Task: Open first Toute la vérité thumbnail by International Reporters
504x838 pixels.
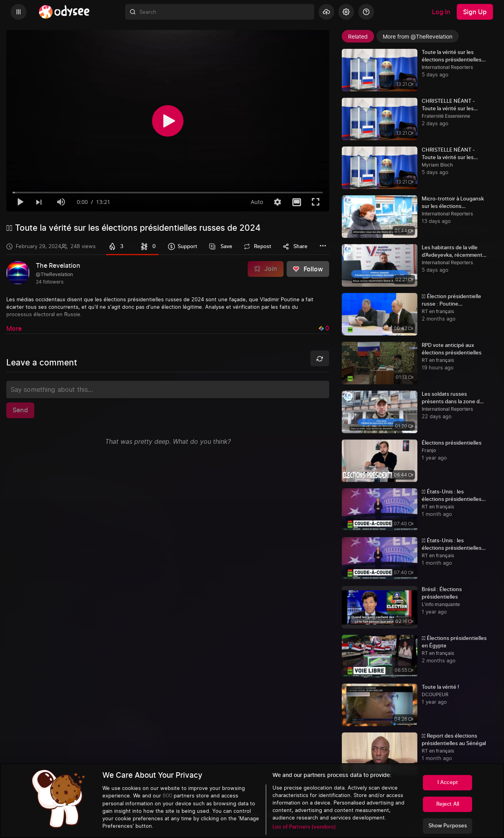Action: pyautogui.click(x=380, y=70)
